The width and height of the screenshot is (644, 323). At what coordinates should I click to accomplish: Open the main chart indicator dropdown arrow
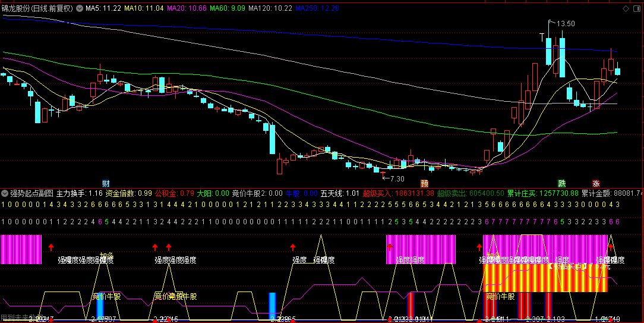coord(79,8)
